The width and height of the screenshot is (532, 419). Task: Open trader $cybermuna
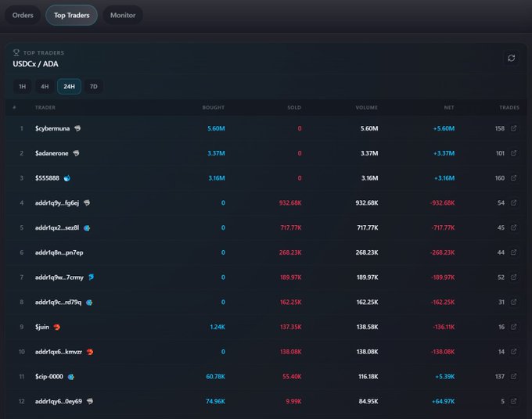52,128
